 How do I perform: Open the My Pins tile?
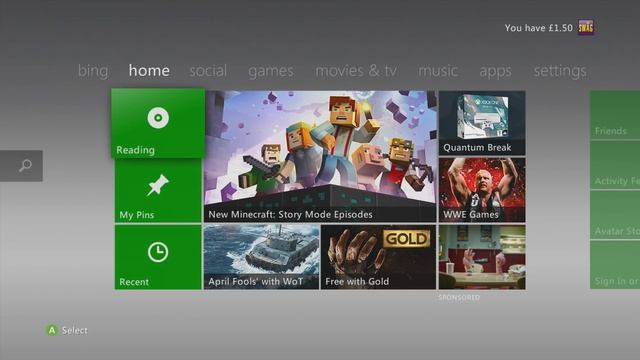158,191
